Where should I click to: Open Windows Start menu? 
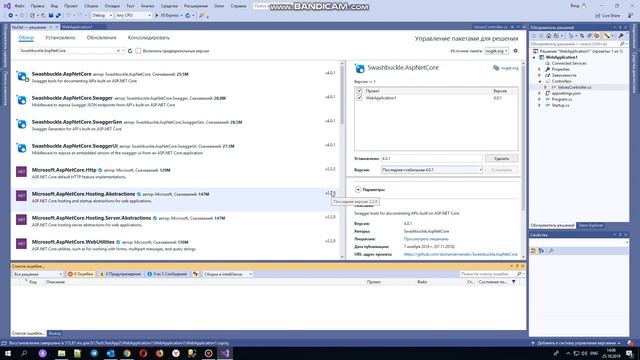(x=8, y=353)
